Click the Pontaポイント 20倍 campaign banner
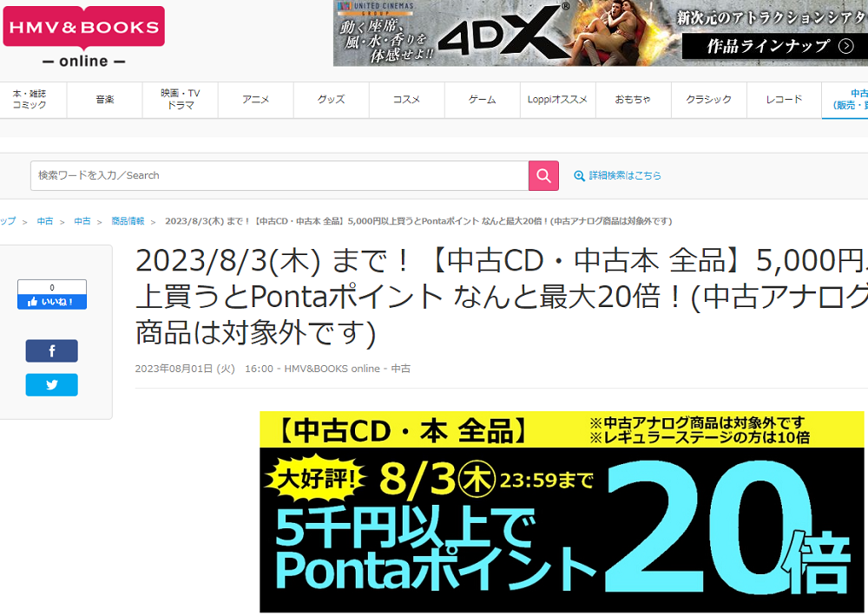The image size is (868, 615). [562, 512]
